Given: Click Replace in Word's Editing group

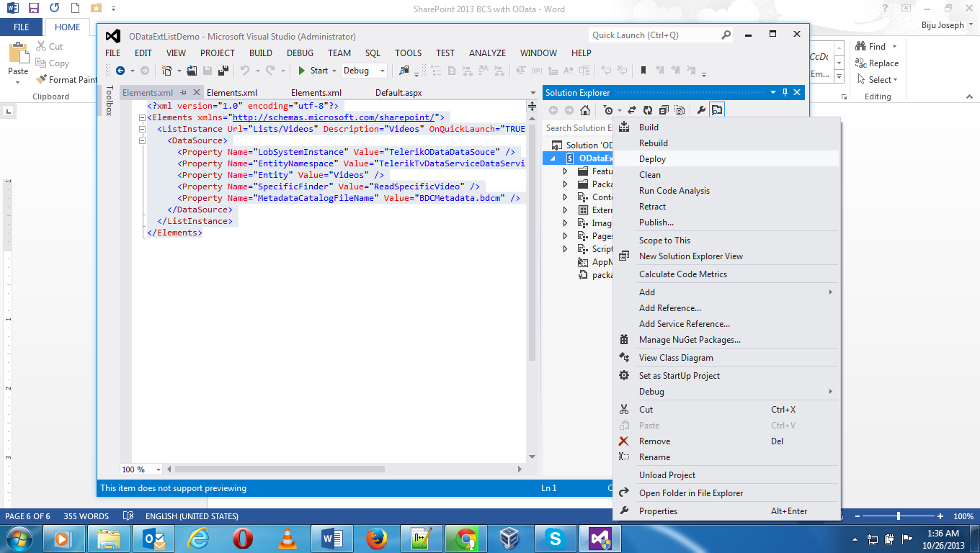Looking at the screenshot, I should coord(877,63).
